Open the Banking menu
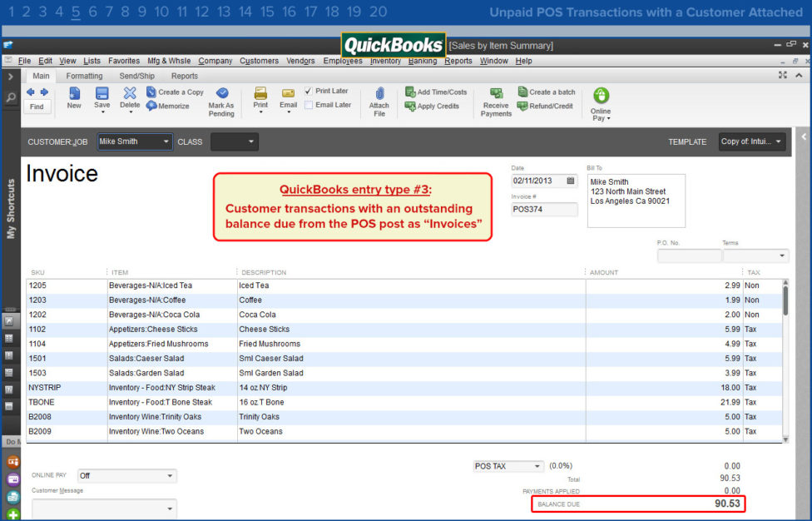 click(x=423, y=61)
